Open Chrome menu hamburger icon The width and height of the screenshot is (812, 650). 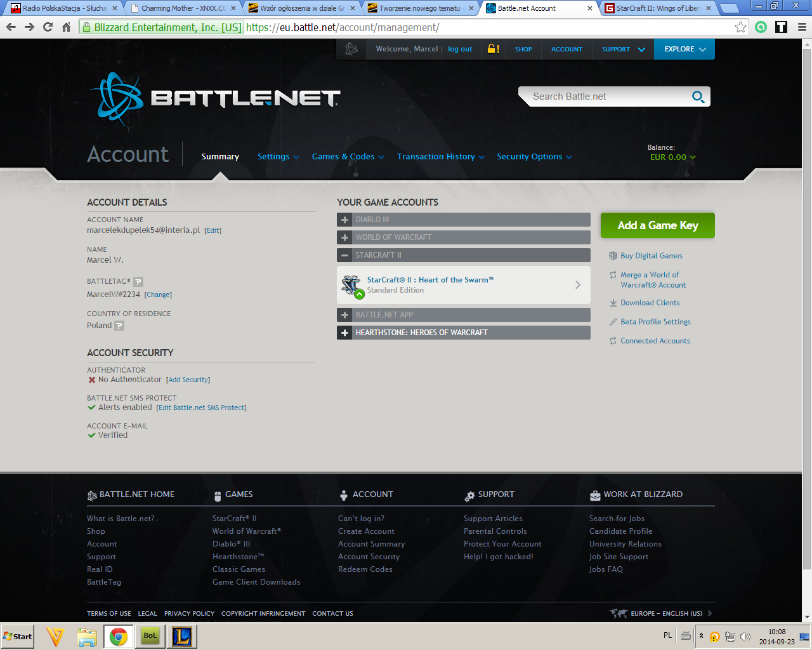click(x=802, y=27)
